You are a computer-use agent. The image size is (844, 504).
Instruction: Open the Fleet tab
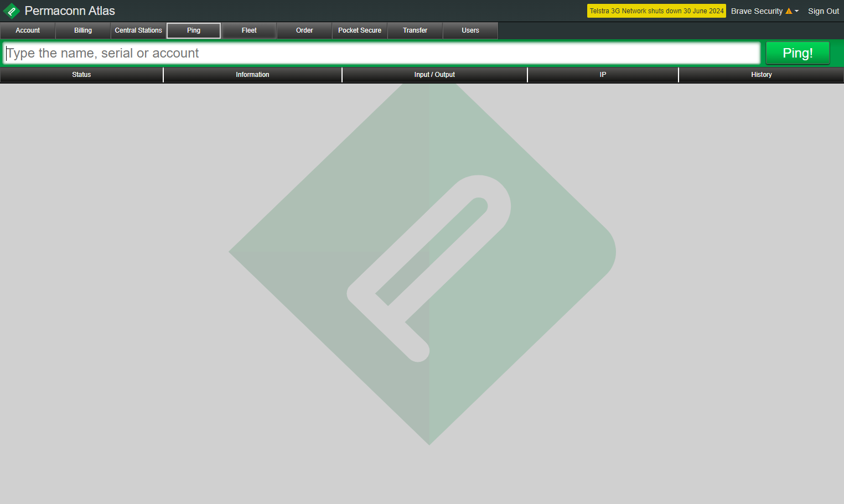(249, 30)
